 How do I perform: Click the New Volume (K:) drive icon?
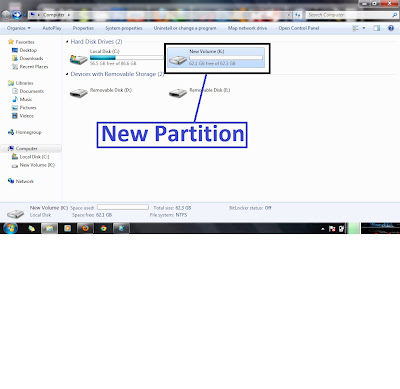coord(178,60)
